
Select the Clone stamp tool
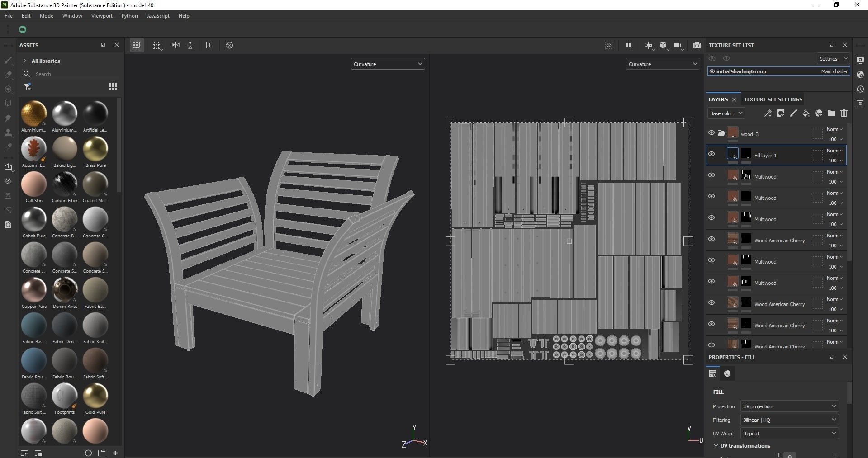(x=8, y=132)
